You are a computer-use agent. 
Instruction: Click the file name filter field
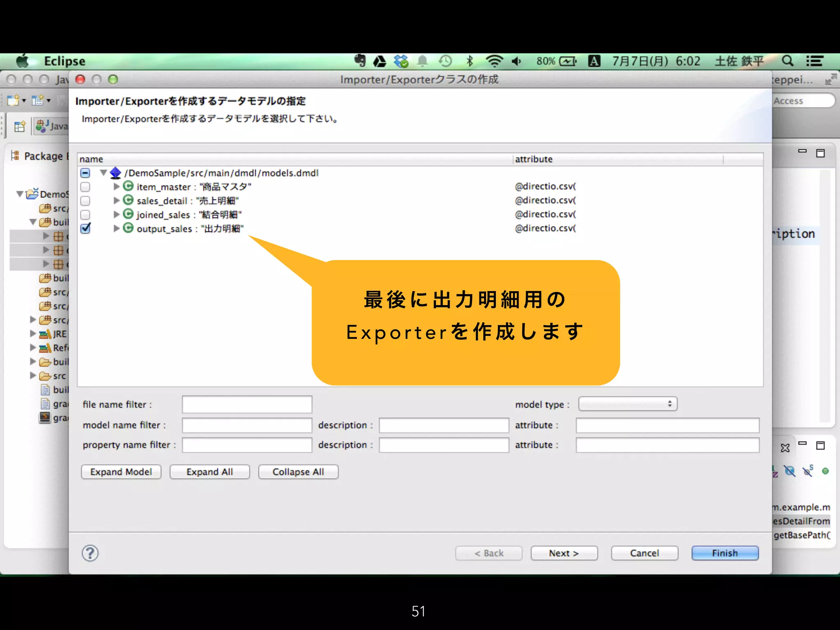(x=247, y=404)
